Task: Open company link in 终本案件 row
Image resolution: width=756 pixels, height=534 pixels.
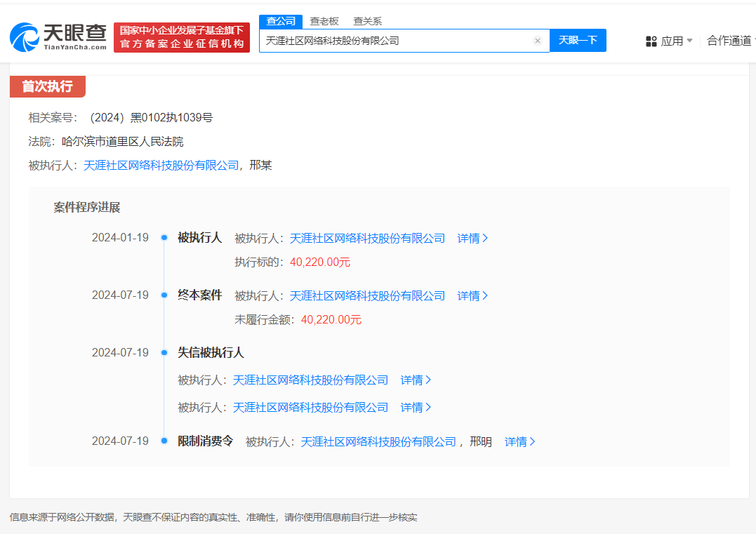Action: [367, 295]
